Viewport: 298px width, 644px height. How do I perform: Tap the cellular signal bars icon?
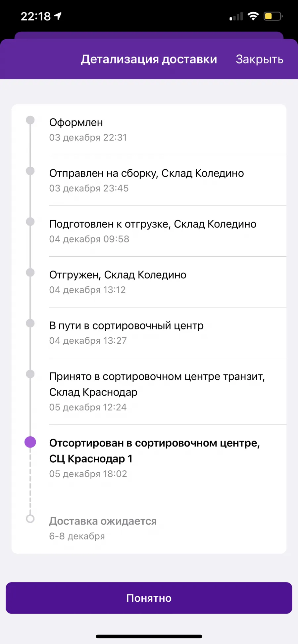(236, 16)
